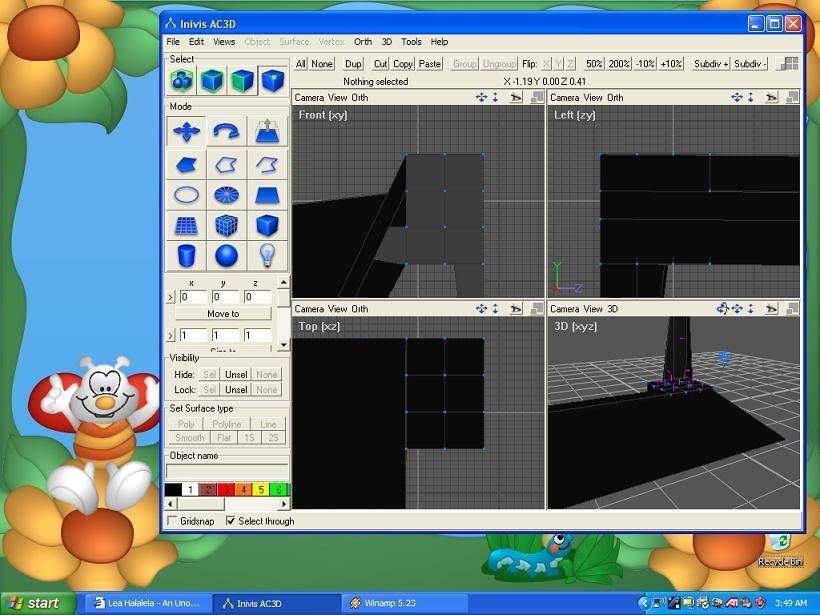
Task: Create a solid Cube
Action: (x=267, y=225)
